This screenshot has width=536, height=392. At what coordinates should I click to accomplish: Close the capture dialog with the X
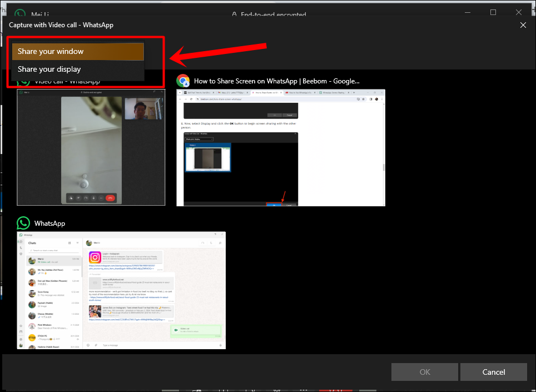click(523, 25)
